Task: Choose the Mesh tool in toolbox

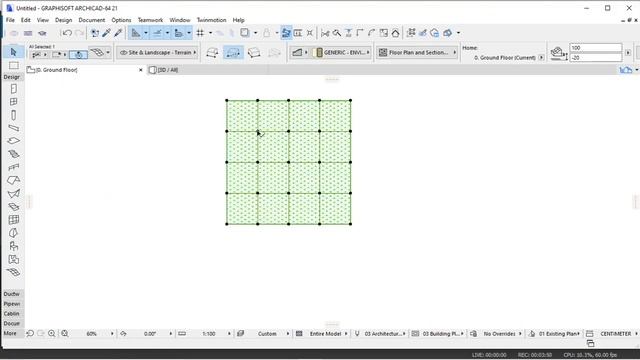Action: [13, 272]
